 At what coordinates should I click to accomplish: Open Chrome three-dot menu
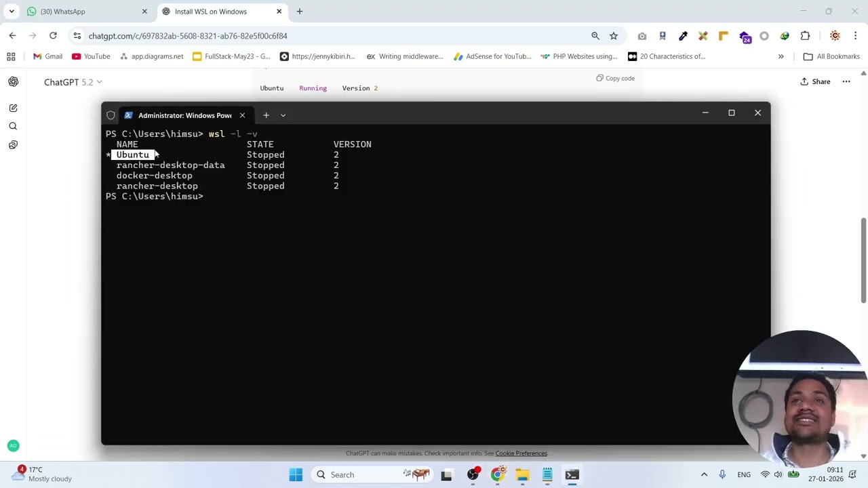(856, 36)
